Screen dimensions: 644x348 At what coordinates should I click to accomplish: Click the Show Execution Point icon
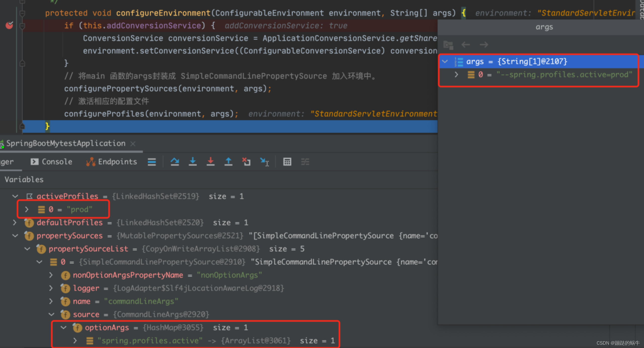152,162
